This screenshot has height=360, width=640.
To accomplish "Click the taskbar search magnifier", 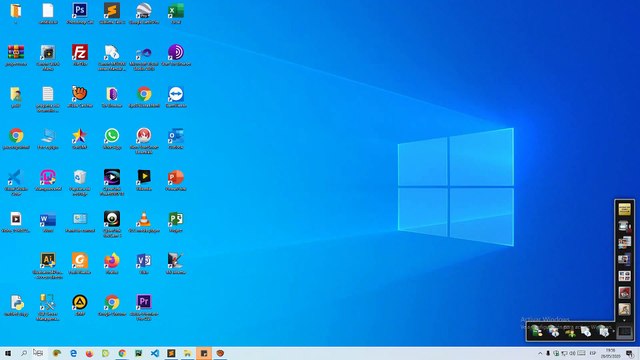I will [x=24, y=353].
